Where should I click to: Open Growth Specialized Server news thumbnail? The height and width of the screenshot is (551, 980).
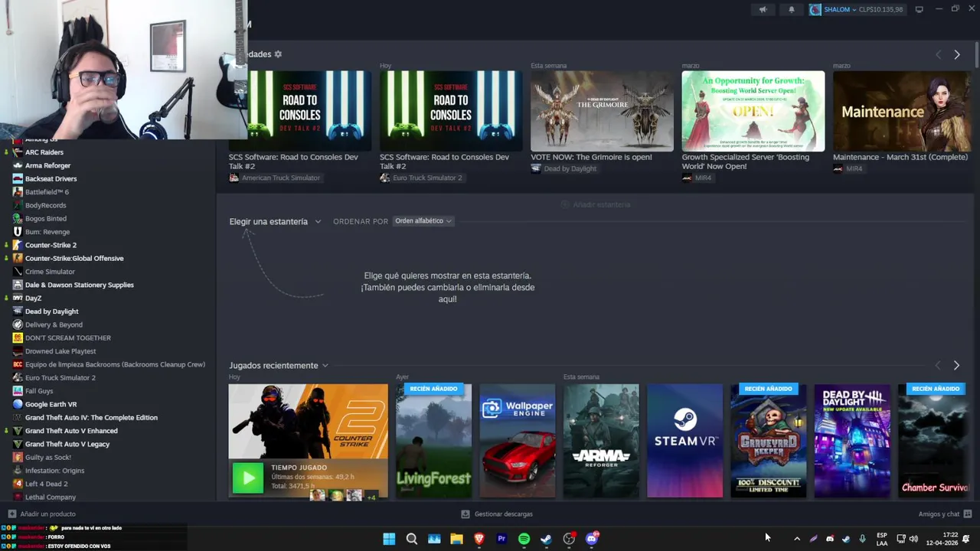(x=753, y=112)
